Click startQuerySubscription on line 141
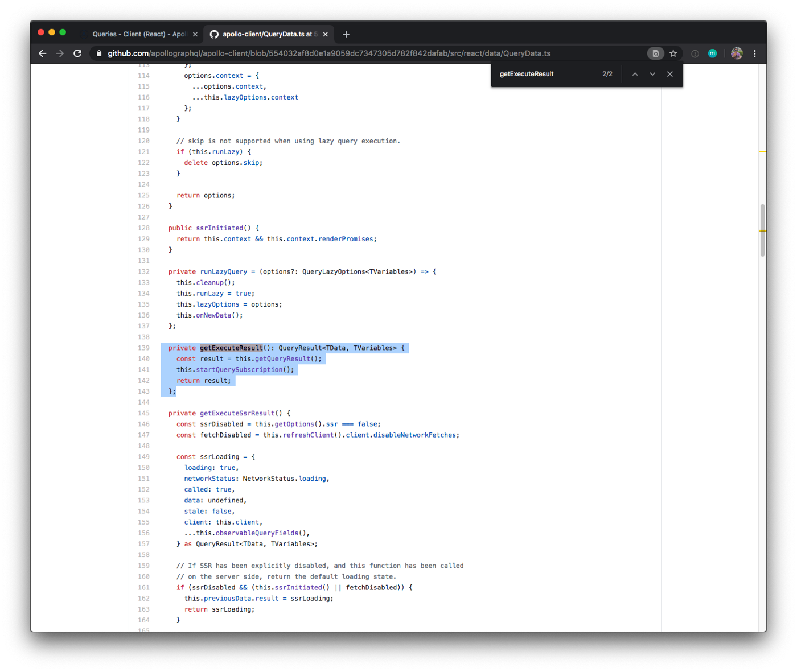Screen dimensions: 797x672 [239, 370]
